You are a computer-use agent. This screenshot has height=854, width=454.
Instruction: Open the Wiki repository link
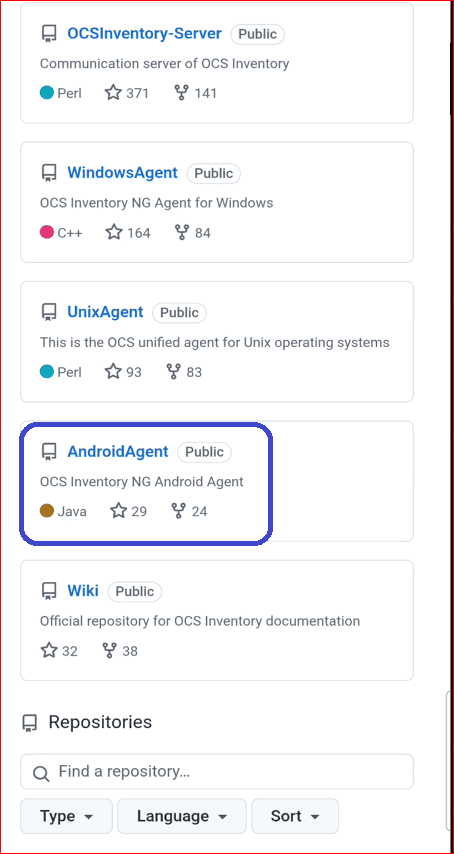pyautogui.click(x=83, y=591)
